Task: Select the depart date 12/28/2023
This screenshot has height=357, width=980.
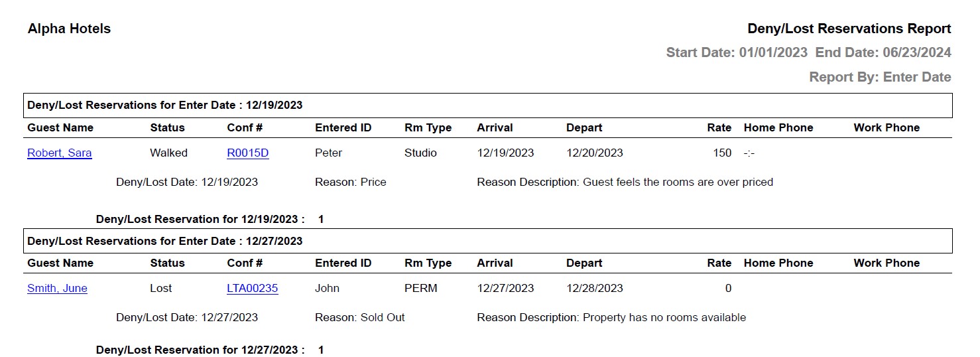Action: (x=594, y=289)
